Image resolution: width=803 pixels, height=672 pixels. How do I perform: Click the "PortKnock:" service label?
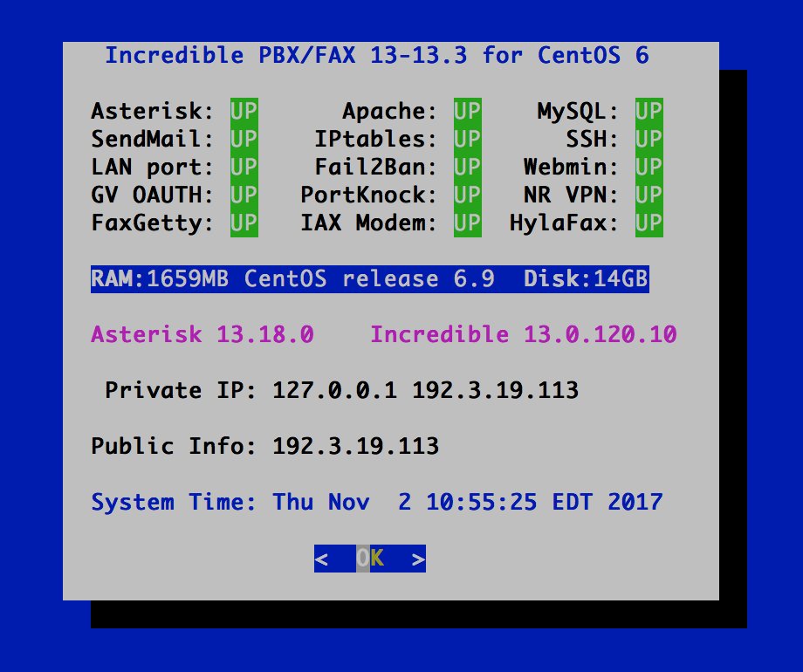368,195
